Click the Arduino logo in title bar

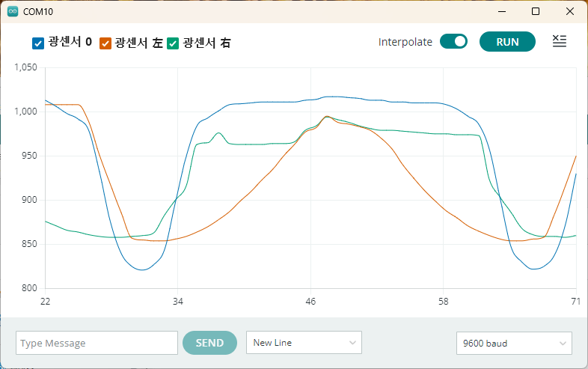[13, 12]
